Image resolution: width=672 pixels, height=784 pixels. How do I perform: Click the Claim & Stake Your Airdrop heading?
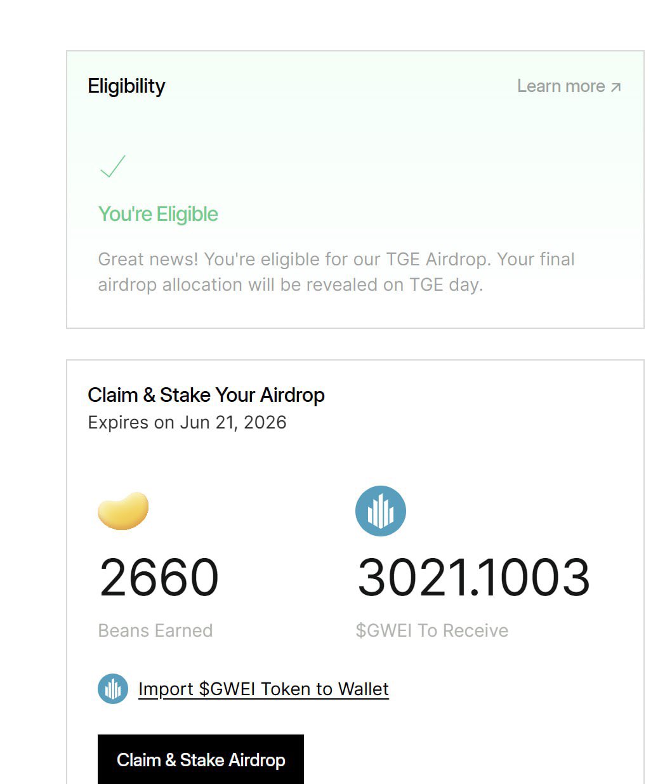206,395
